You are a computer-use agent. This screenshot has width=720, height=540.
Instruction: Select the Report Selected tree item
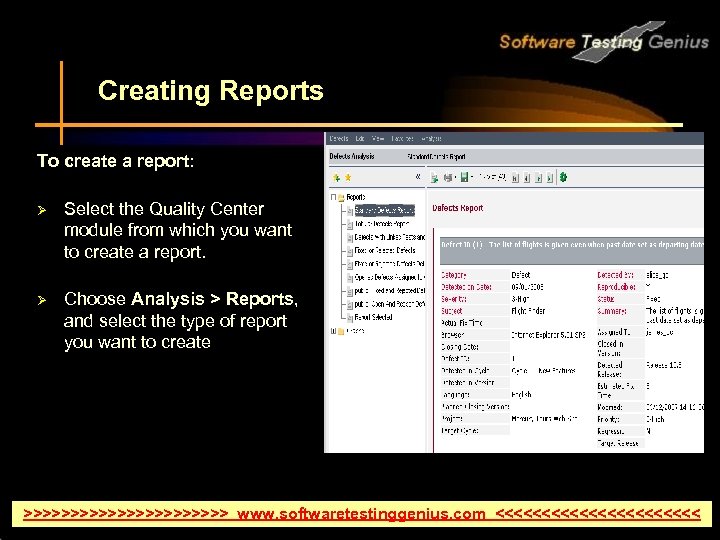pyautogui.click(x=373, y=317)
